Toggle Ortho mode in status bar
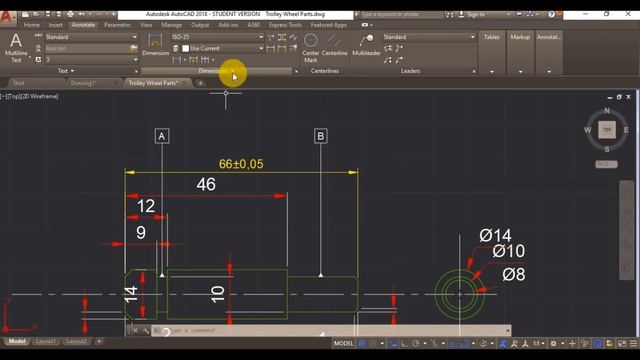This screenshot has height=360, width=640. pyautogui.click(x=404, y=344)
